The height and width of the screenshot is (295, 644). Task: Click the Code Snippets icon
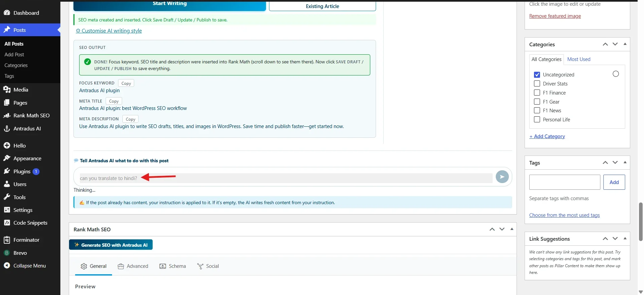pyautogui.click(x=7, y=223)
